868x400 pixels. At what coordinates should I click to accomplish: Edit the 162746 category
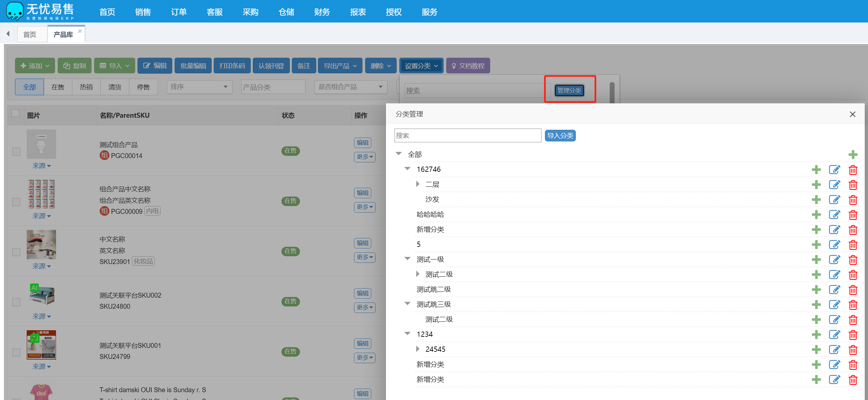pos(835,170)
